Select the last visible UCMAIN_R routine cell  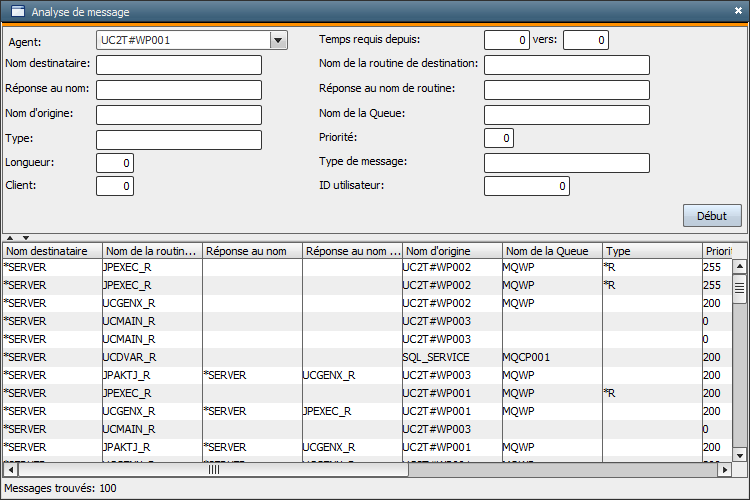click(x=153, y=429)
